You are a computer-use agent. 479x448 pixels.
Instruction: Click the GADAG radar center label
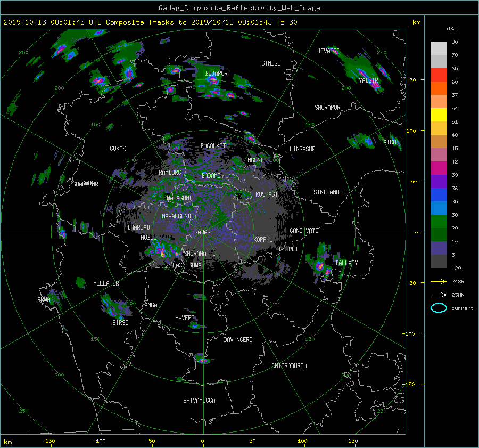(202, 232)
